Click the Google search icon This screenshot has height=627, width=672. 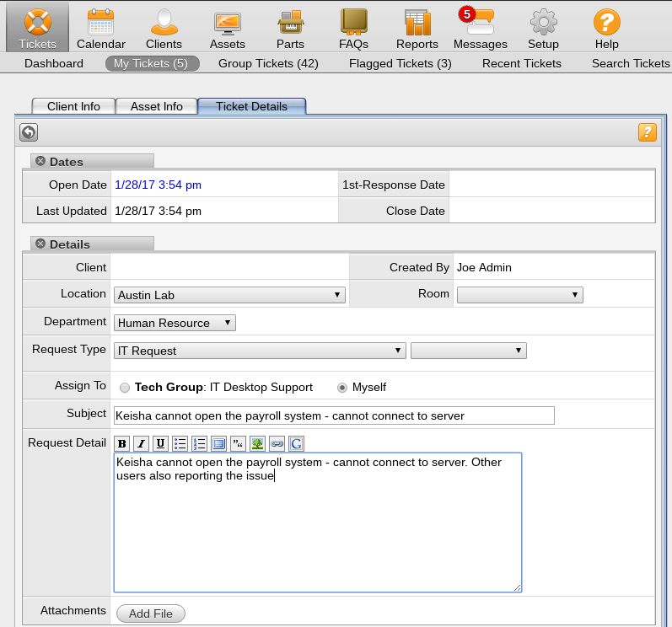297,443
